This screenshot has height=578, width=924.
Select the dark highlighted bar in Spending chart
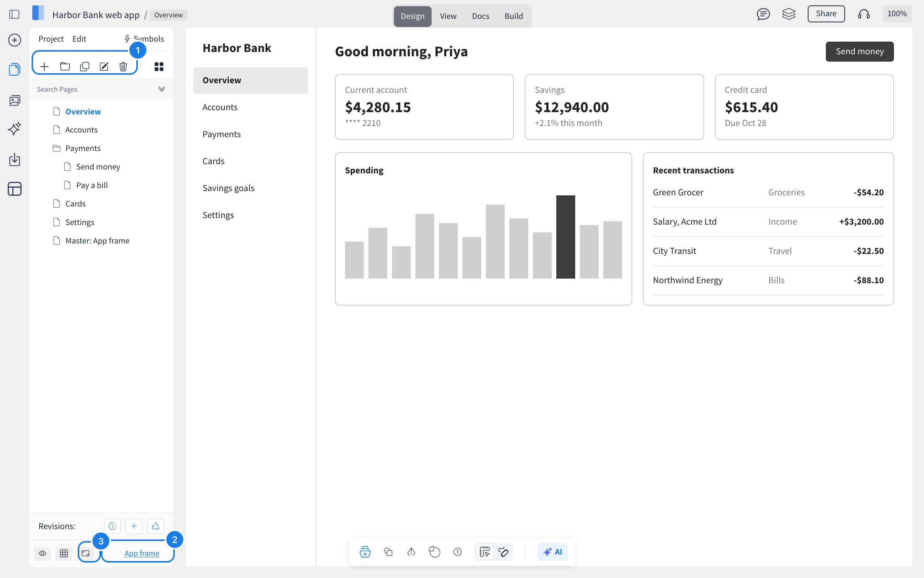pos(566,237)
